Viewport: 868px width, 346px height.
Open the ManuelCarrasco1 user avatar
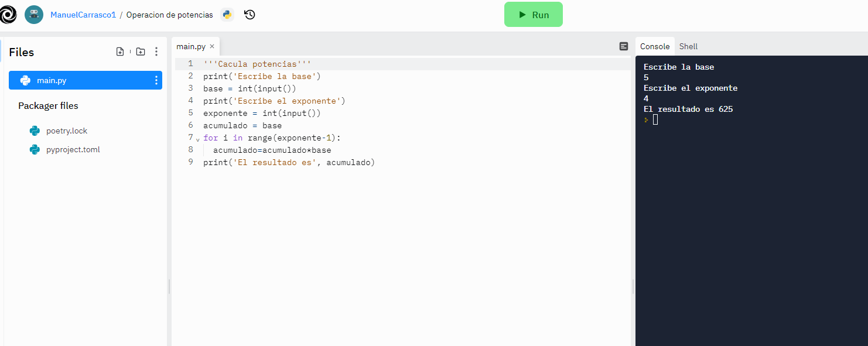coord(34,15)
